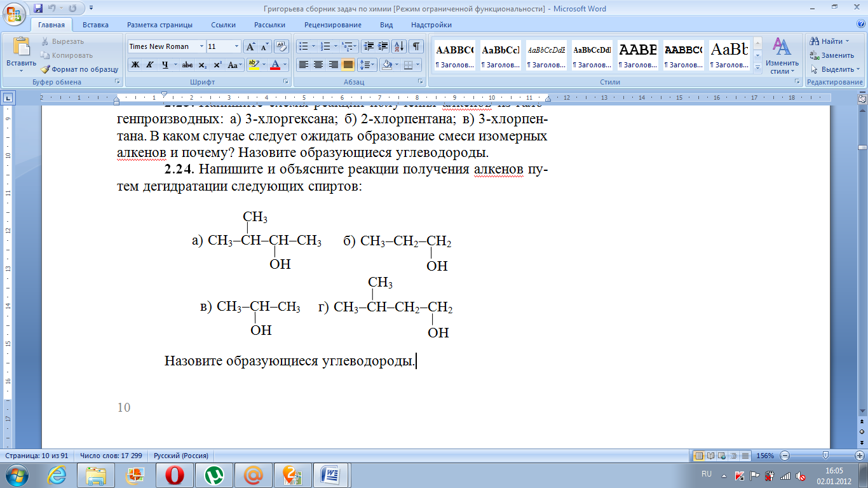Toggle bold (Ж) formatting

(135, 65)
